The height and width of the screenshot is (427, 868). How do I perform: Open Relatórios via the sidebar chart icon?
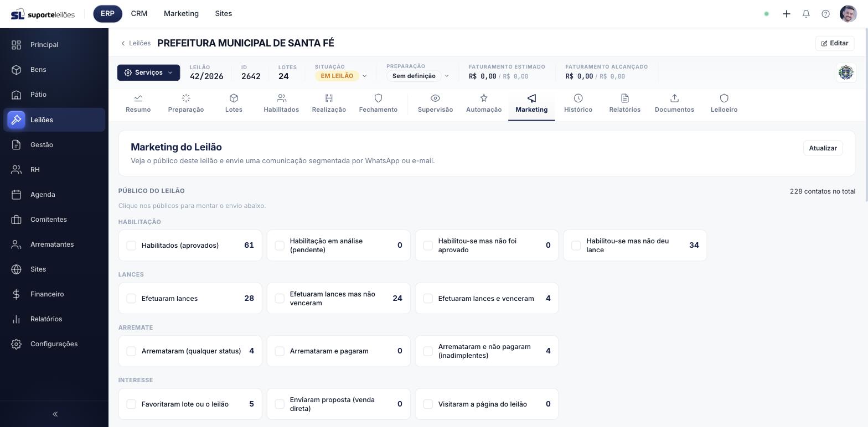pyautogui.click(x=17, y=319)
